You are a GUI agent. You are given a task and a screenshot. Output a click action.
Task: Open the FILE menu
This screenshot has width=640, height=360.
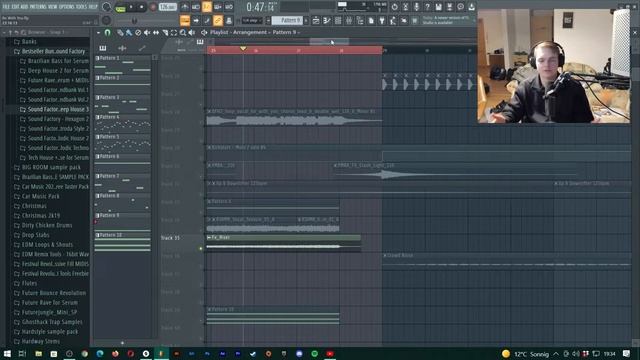pos(6,7)
